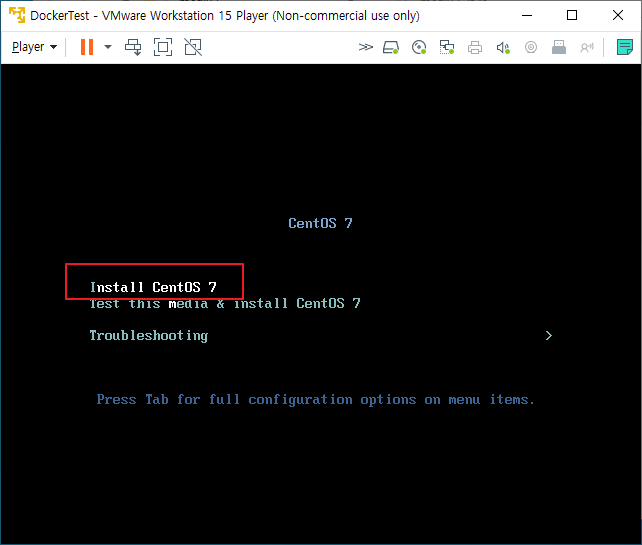
Task: Send Ctrl+Alt+Del to virtual machine
Action: click(133, 47)
